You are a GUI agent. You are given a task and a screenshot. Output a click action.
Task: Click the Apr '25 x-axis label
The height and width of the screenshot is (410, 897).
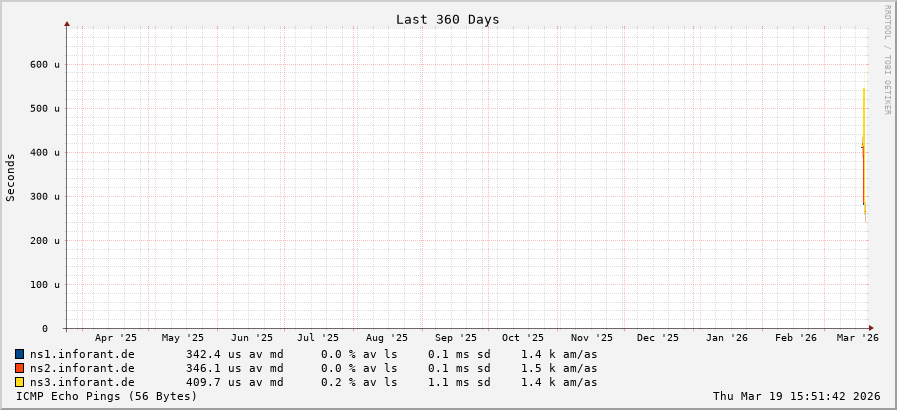pyautogui.click(x=116, y=338)
